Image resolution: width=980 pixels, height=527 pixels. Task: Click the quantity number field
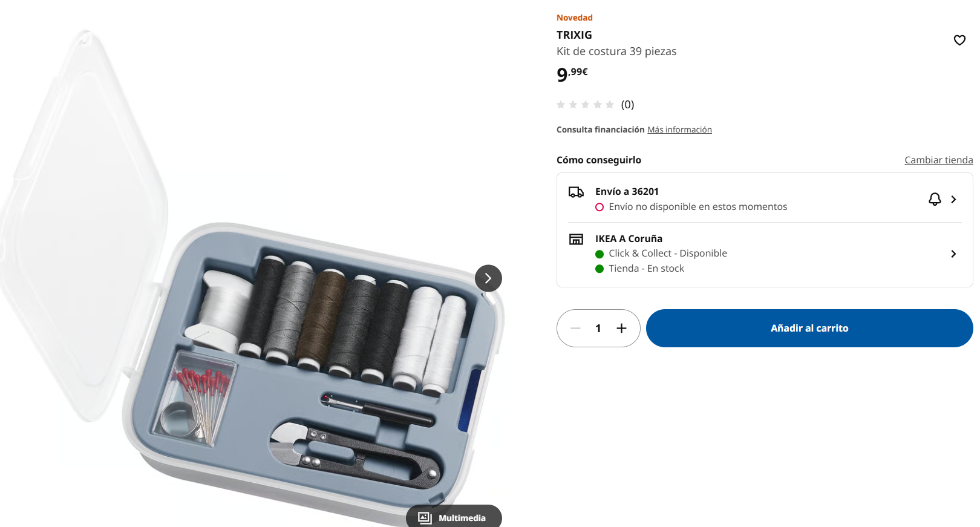coord(598,329)
